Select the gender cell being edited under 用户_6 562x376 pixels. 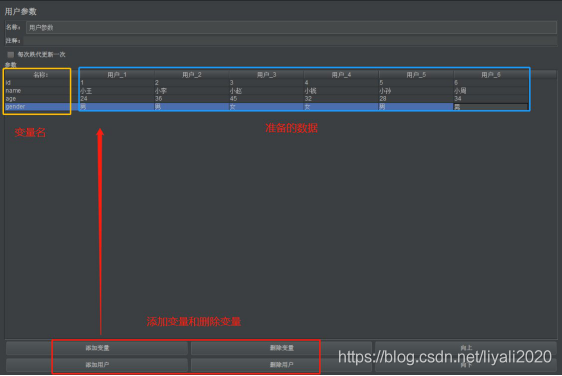point(491,106)
